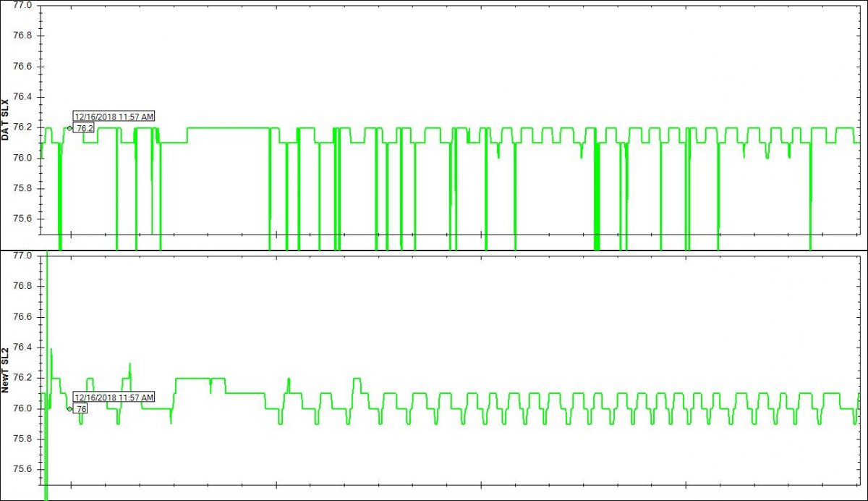Click the 76.6 tick label on the NewT SL2 axis
Screen dimensions: 868x501
[x=24, y=317]
